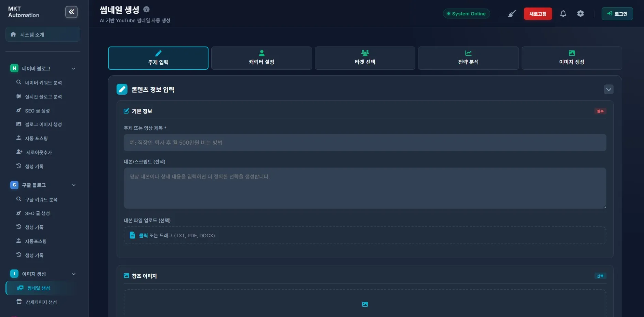Click the broom clean icon in header

(x=512, y=14)
